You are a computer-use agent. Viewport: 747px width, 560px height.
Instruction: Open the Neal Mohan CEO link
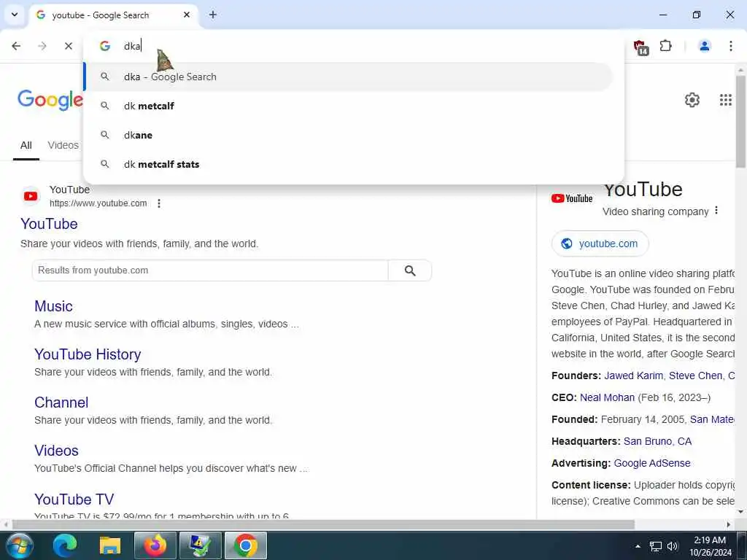(x=607, y=397)
